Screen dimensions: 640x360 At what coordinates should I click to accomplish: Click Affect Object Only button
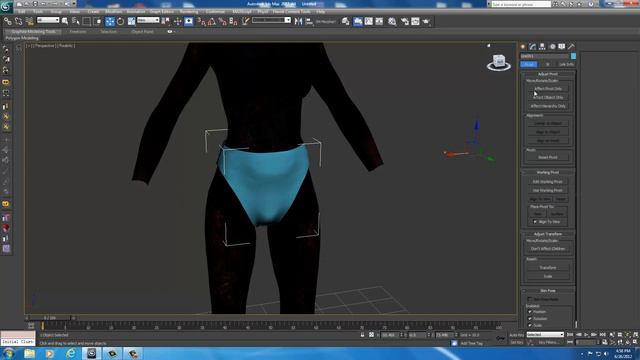point(548,98)
